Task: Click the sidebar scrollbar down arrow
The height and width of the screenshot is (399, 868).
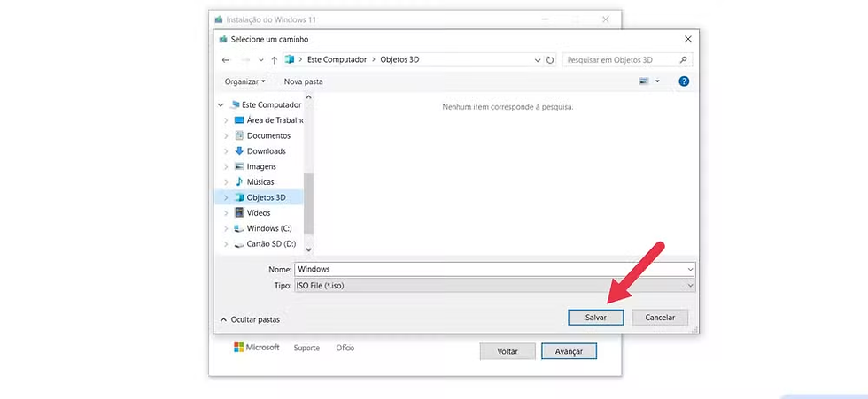Action: point(309,249)
